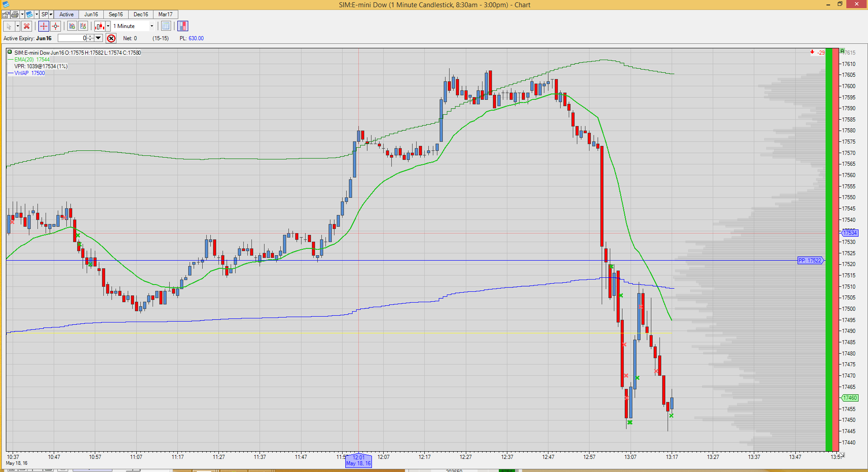868x472 pixels.
Task: Click the May 18, 16 12:01 time marker
Action: pyautogui.click(x=358, y=460)
